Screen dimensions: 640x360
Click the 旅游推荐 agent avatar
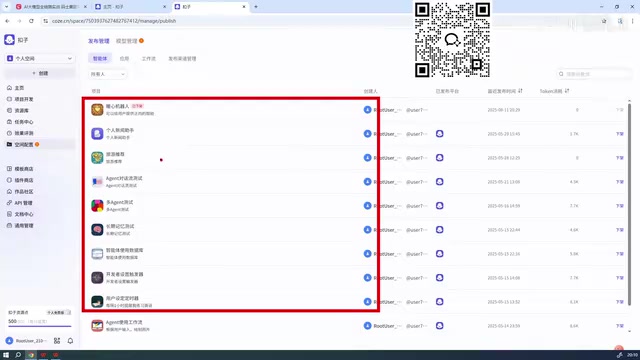(x=97, y=158)
